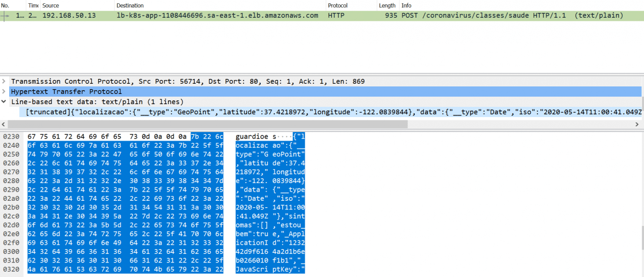
Task: Expand the Hypertext Transfer Protocol node
Action: pos(4,92)
